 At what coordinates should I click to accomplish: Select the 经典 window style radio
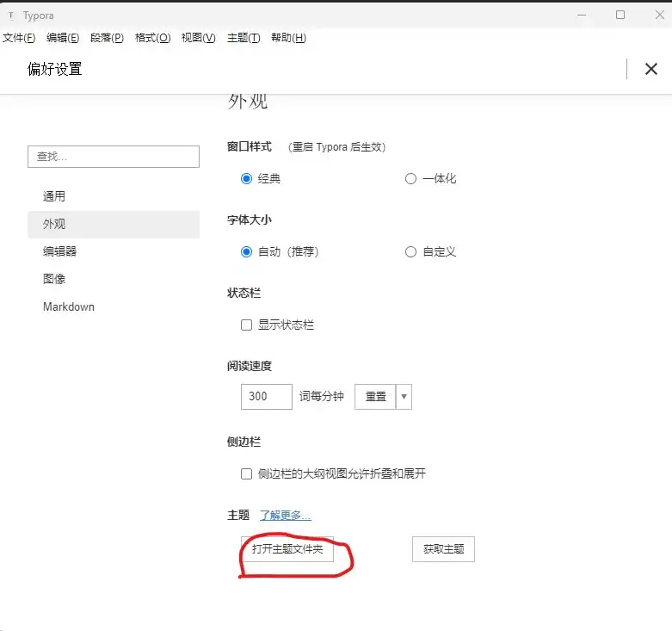pyautogui.click(x=247, y=179)
